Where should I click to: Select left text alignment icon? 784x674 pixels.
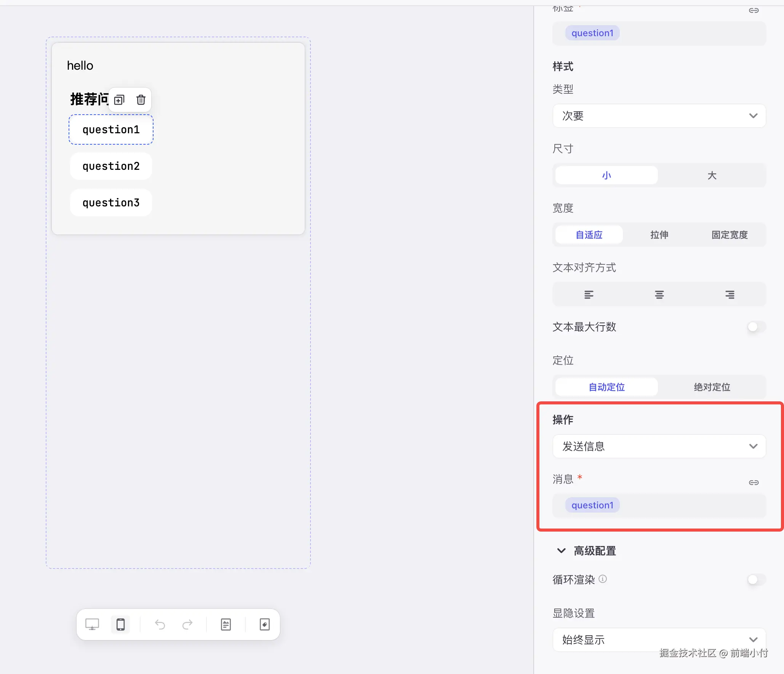point(589,294)
